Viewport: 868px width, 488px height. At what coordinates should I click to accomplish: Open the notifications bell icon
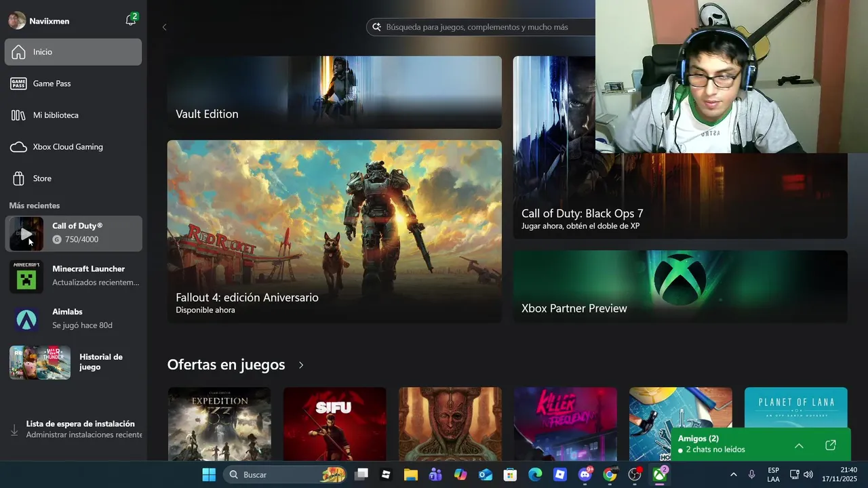131,20
